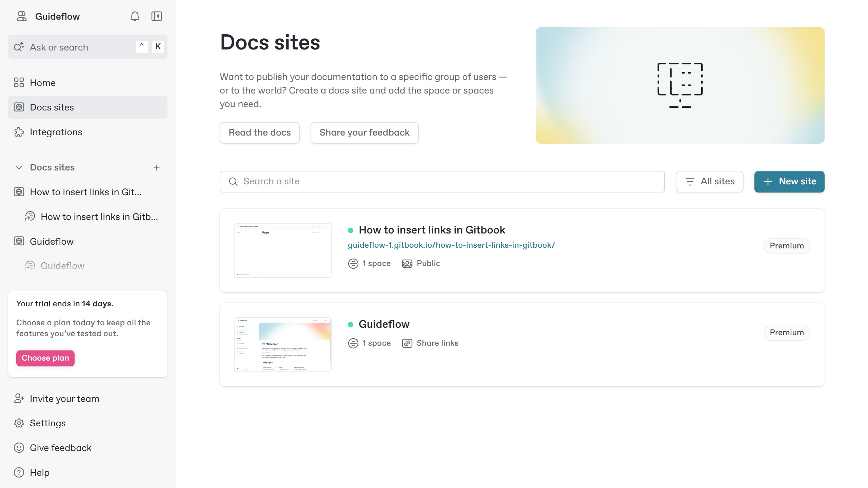Click the search sparkle icon in Ask or search
Viewport: 868px width, 488px height.
tap(19, 47)
